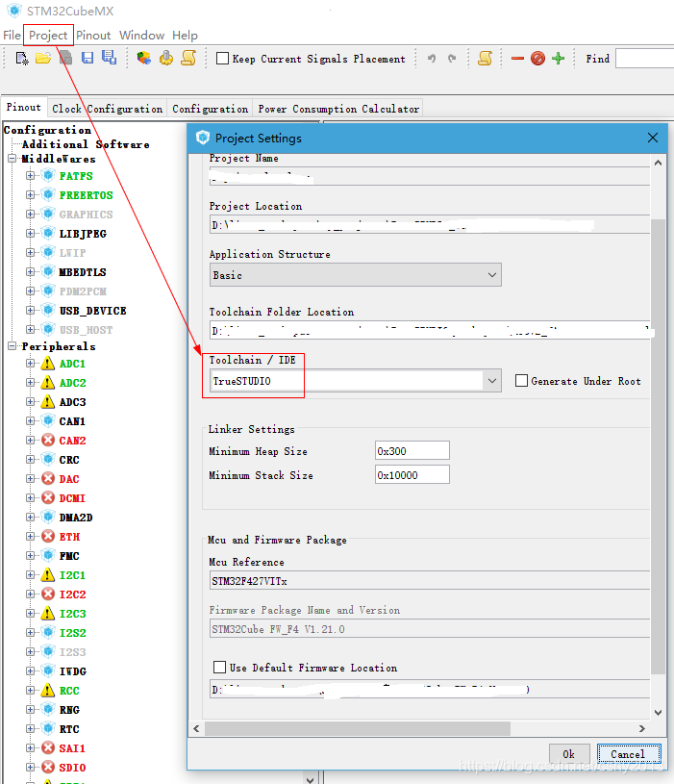Screen dimensions: 674x784
Task: Enable Generate Under Root checkbox
Action: coord(521,381)
